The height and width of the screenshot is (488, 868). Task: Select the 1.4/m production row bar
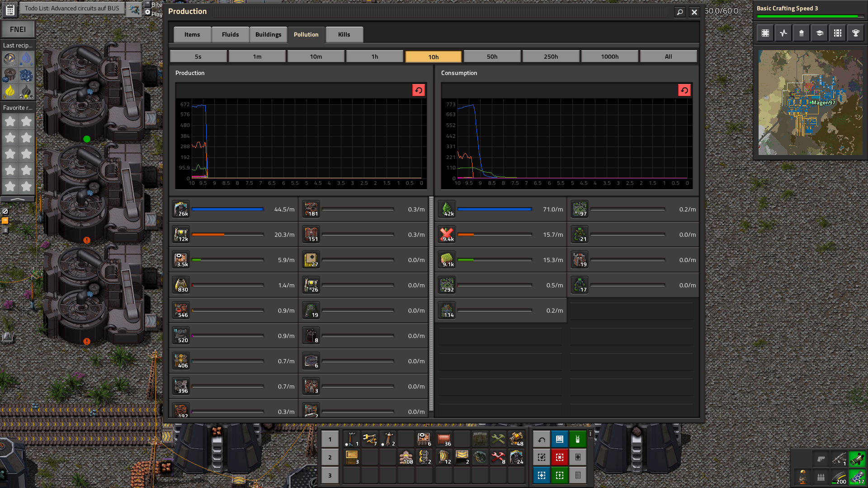228,285
